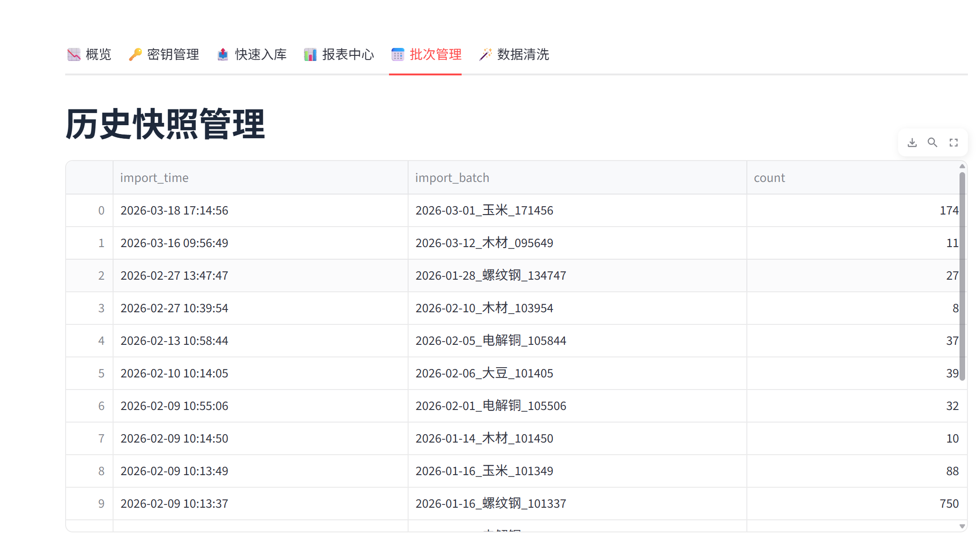This screenshot has width=980, height=551.
Task: Select count cell 11
Action: point(853,243)
